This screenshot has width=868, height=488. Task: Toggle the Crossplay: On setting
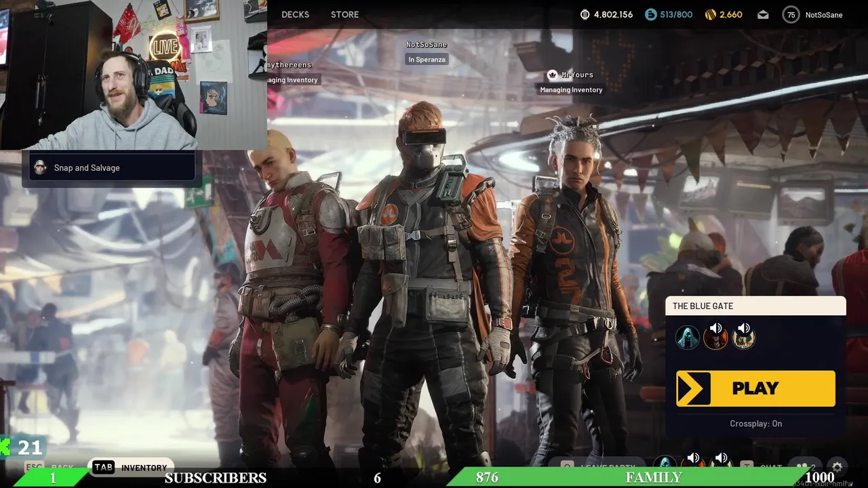[x=755, y=424]
